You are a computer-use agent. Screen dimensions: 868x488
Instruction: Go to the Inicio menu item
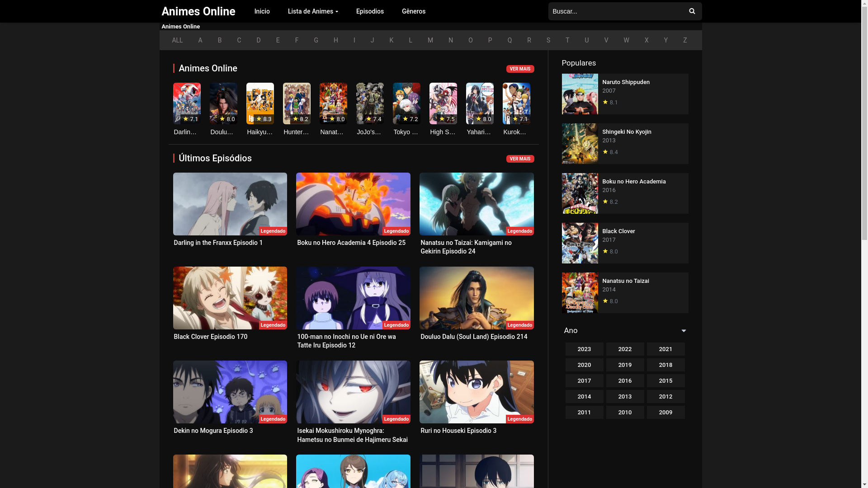[x=262, y=11]
